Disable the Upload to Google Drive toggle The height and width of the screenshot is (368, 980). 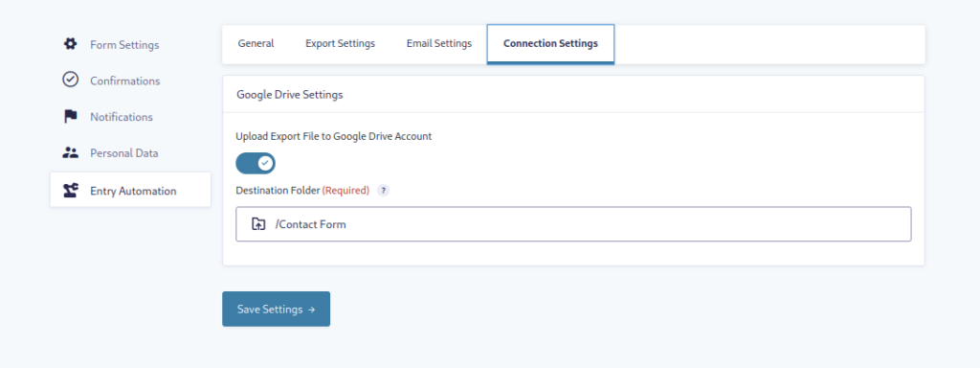[x=255, y=163]
